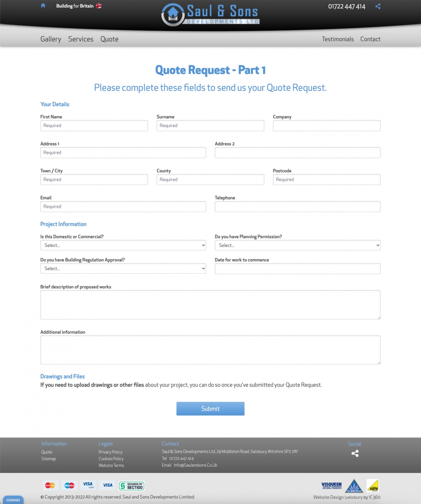Screen dimensions: 421x504
Task: Focus the First Name input field
Action: click(94, 126)
